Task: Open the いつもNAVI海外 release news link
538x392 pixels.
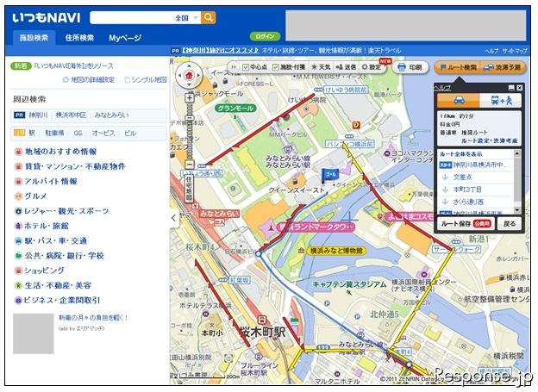Action: 74,65
